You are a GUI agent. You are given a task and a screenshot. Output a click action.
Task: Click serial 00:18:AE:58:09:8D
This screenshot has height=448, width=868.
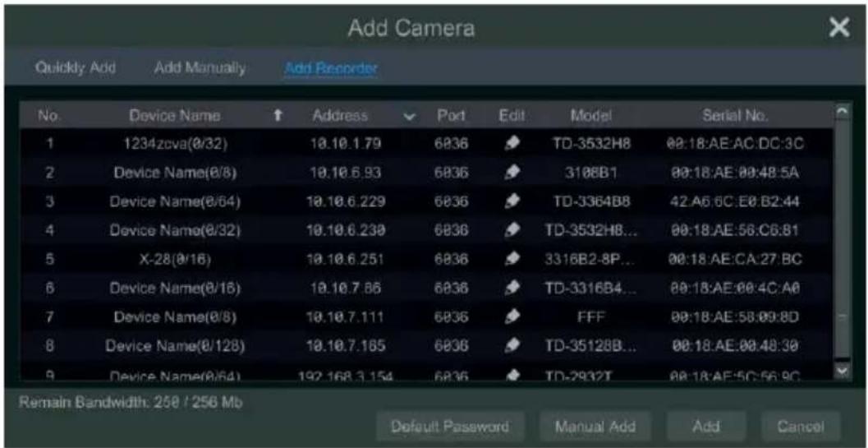[x=735, y=317]
